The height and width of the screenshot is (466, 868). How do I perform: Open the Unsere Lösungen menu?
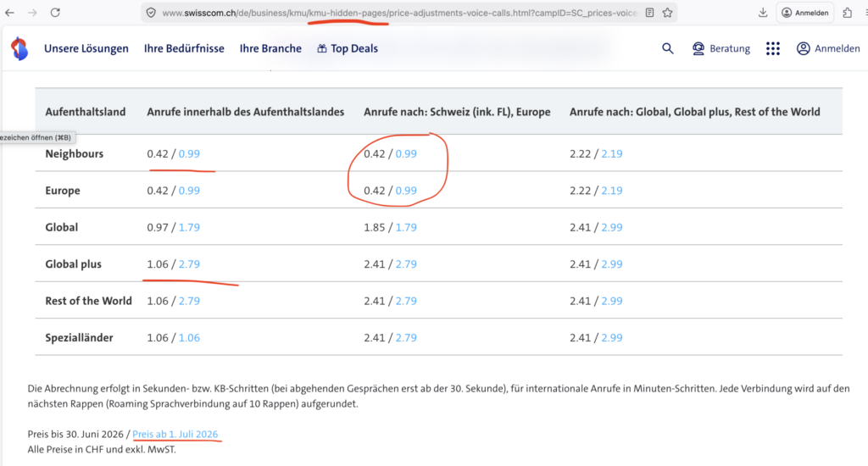click(x=86, y=48)
